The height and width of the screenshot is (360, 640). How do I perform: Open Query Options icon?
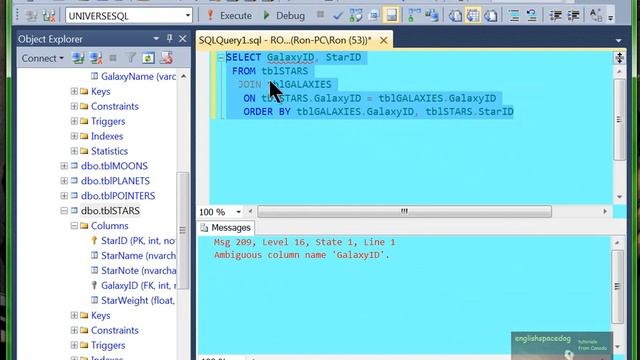tap(373, 16)
